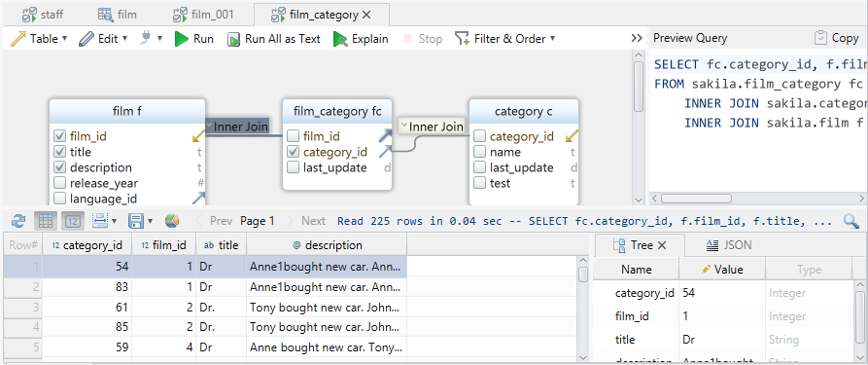Switch to the JSON tab
The height and width of the screenshot is (365, 868).
click(728, 245)
